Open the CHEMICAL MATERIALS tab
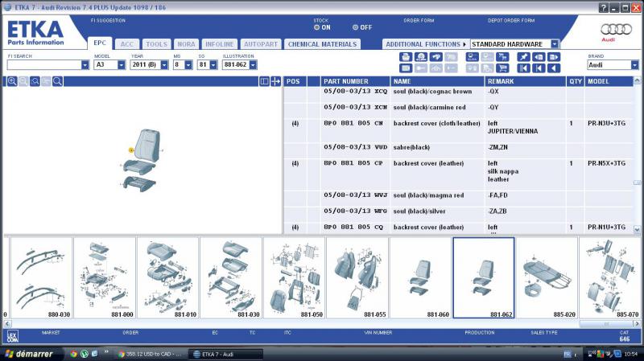644x361 pixels. (323, 44)
